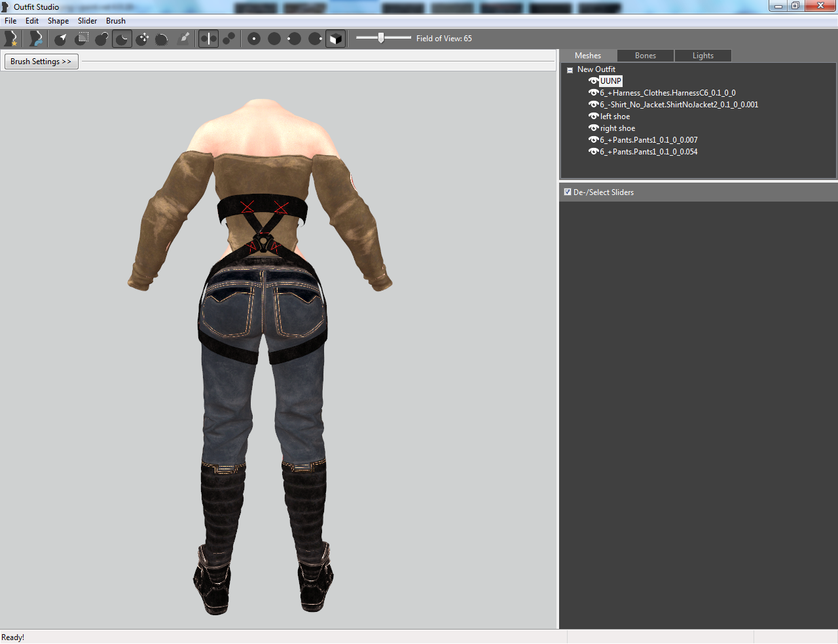
Task: Switch to front view button
Action: (x=254, y=39)
